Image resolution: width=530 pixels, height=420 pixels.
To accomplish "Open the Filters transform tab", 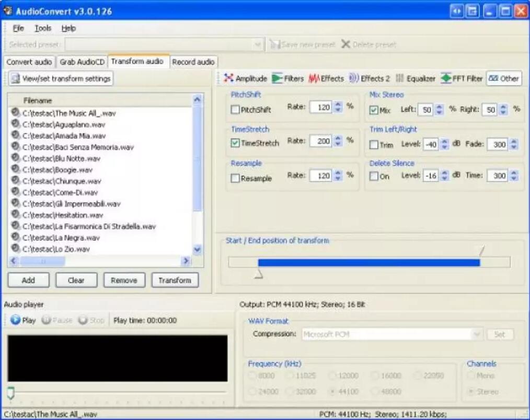I will (x=288, y=78).
